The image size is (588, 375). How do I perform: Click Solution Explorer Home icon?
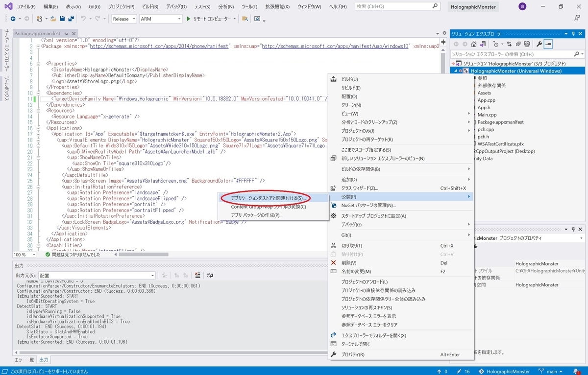tap(474, 44)
